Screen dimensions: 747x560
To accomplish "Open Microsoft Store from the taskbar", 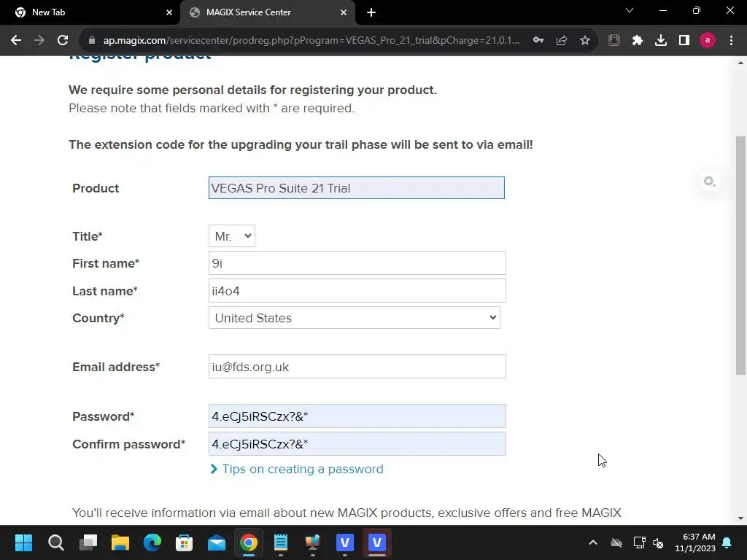I will point(185,542).
